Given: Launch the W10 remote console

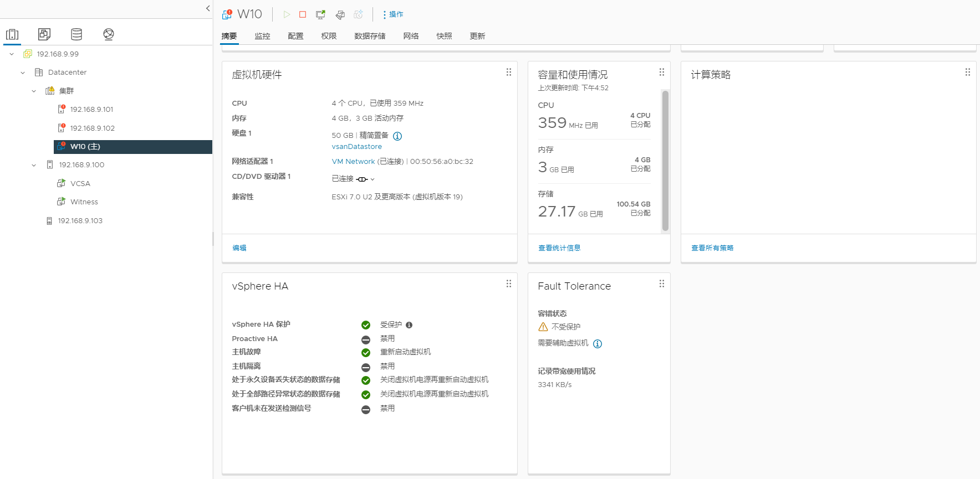Looking at the screenshot, I should pos(320,14).
